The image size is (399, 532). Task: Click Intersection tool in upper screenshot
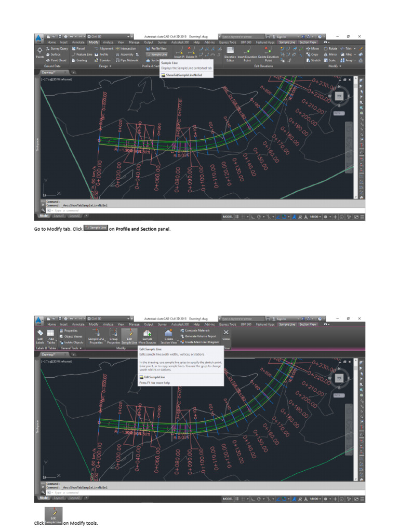point(126,49)
